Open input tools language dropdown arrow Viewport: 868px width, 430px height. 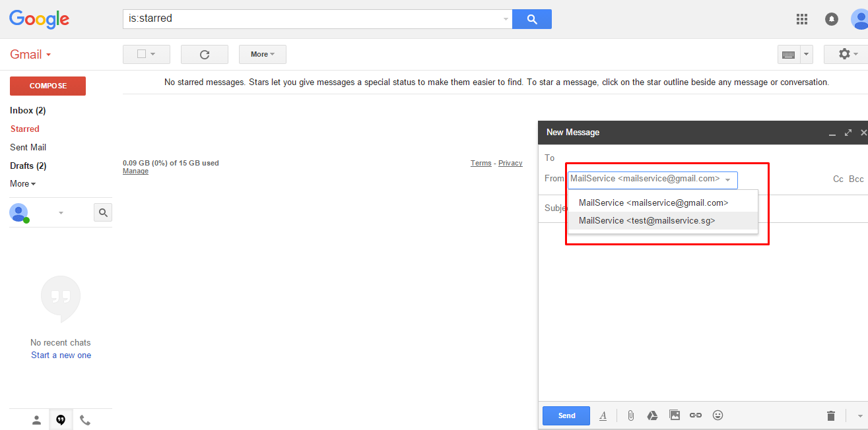click(x=807, y=55)
